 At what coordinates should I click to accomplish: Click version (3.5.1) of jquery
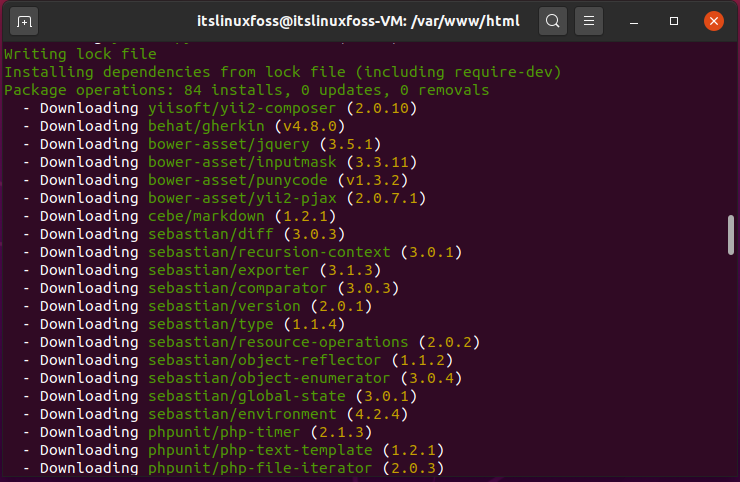pos(350,144)
